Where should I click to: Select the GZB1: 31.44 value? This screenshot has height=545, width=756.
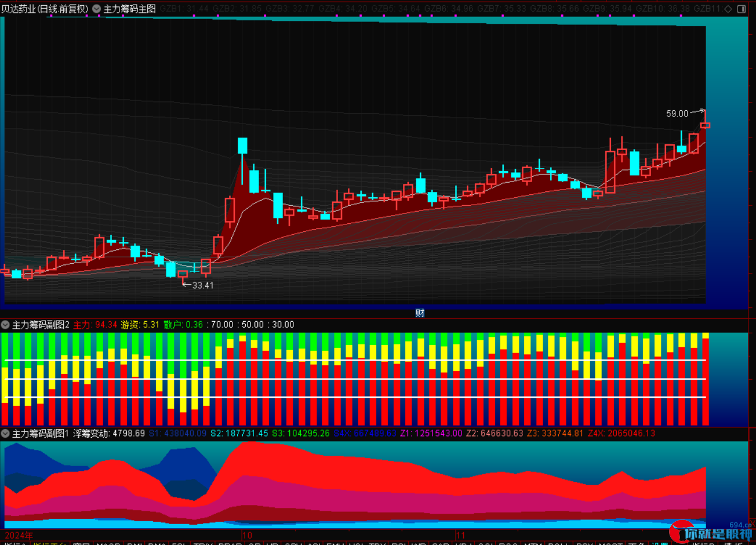click(x=184, y=9)
